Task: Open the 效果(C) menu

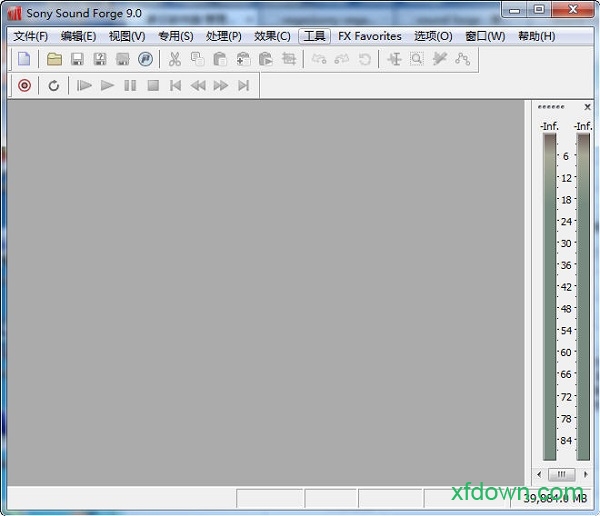Action: [x=272, y=36]
